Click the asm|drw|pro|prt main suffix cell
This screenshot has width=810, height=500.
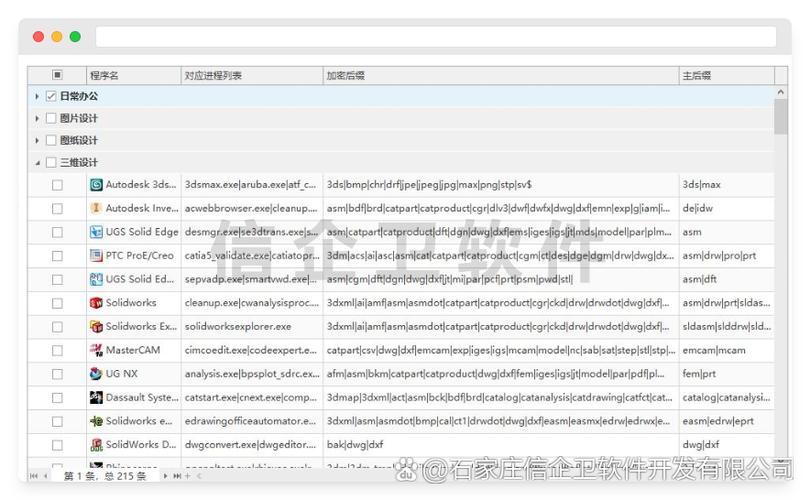[726, 256]
